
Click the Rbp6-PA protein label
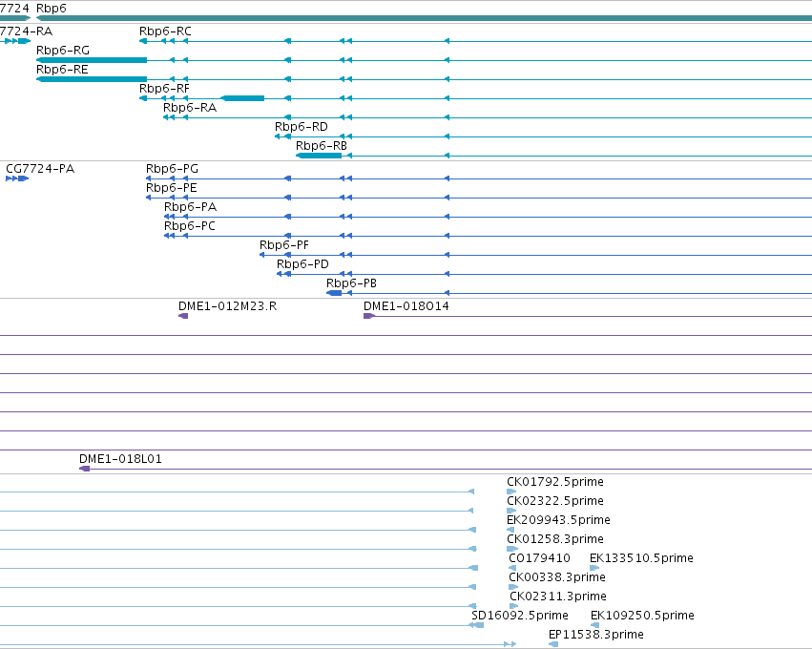point(190,207)
